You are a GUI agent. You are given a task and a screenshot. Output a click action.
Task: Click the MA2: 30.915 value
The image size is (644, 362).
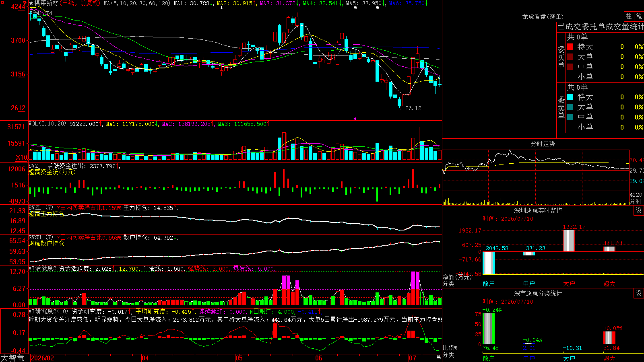tap(236, 3)
